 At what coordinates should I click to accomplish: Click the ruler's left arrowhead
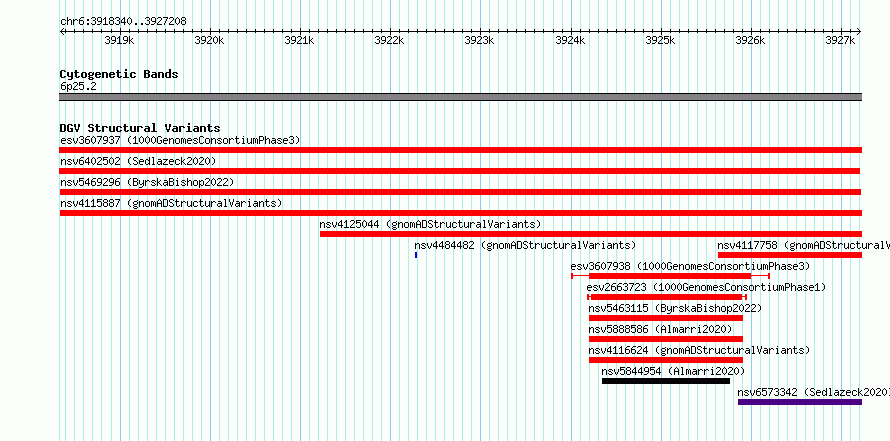pyautogui.click(x=62, y=31)
